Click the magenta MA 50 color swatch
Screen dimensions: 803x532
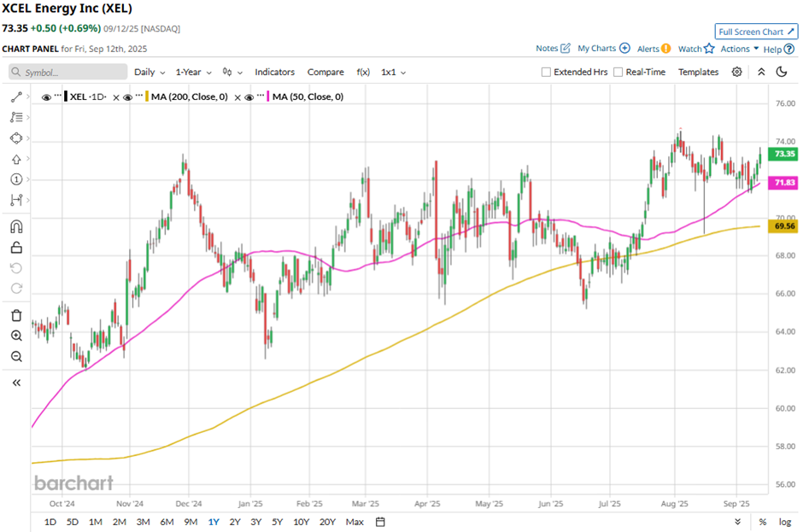pos(268,96)
